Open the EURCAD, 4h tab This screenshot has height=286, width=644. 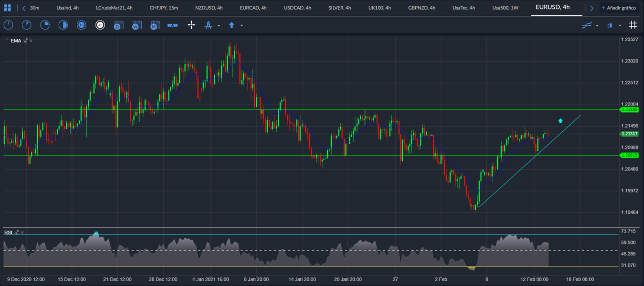253,8
